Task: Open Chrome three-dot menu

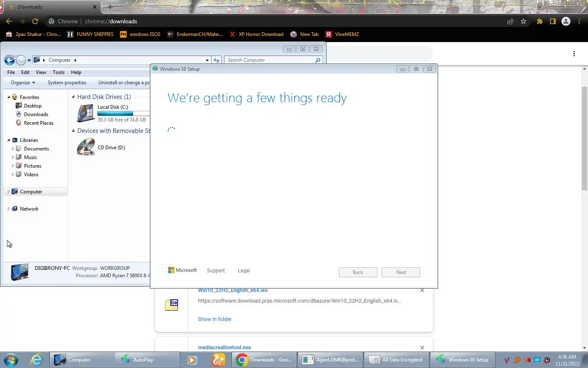Action: pyautogui.click(x=579, y=21)
